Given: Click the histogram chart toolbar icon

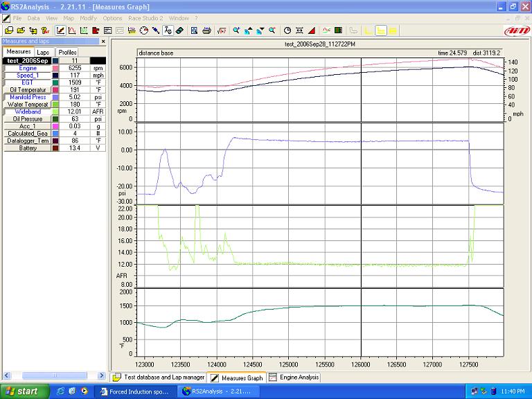Looking at the screenshot, I should click(72, 30).
